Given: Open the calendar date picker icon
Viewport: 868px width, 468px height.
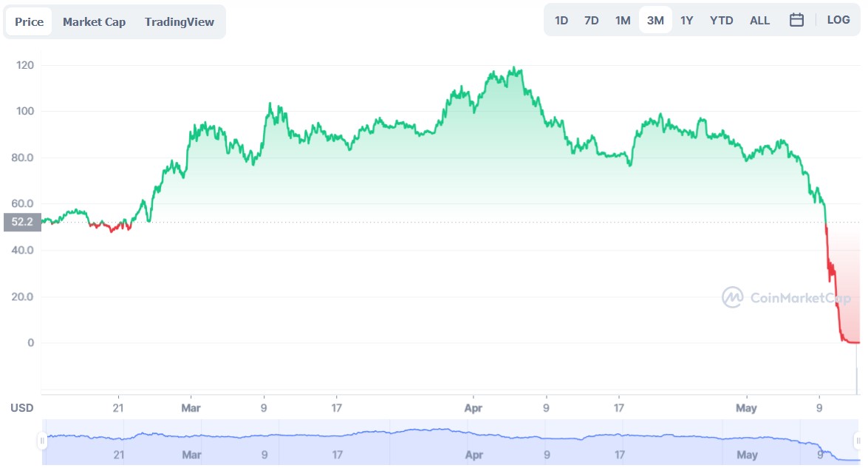Looking at the screenshot, I should [x=796, y=20].
